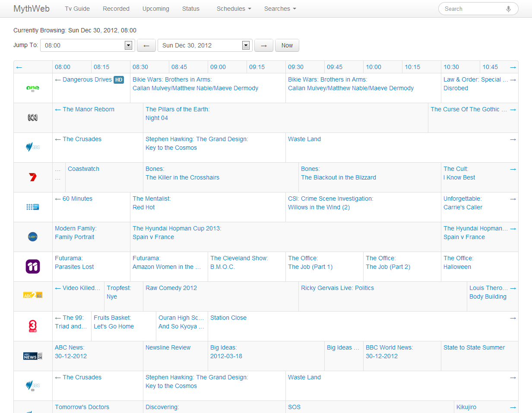The width and height of the screenshot is (532, 413).
Task: Click the ABC3 channel logo
Action: 33,326
